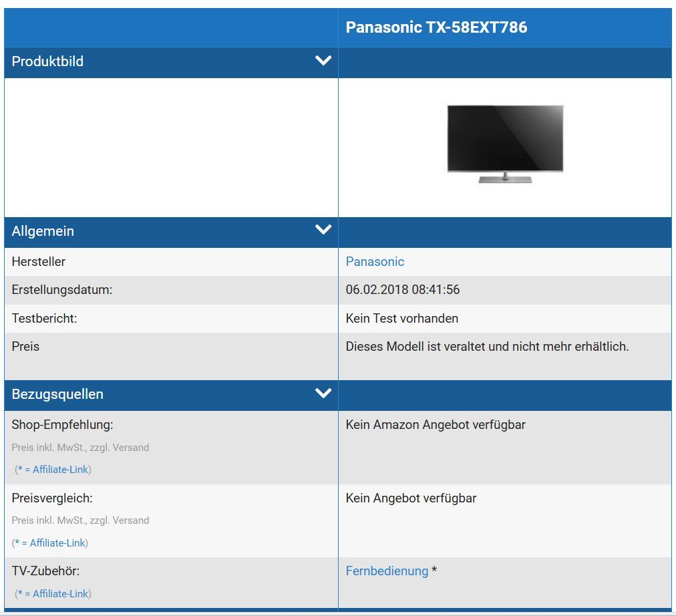Collapse the Allgemein section chevron

pyautogui.click(x=323, y=229)
